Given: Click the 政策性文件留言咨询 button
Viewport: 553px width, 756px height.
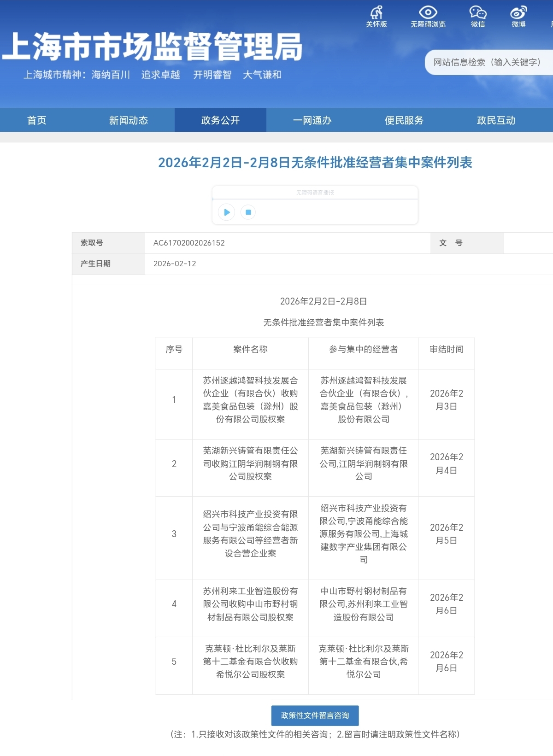Looking at the screenshot, I should coord(315,715).
